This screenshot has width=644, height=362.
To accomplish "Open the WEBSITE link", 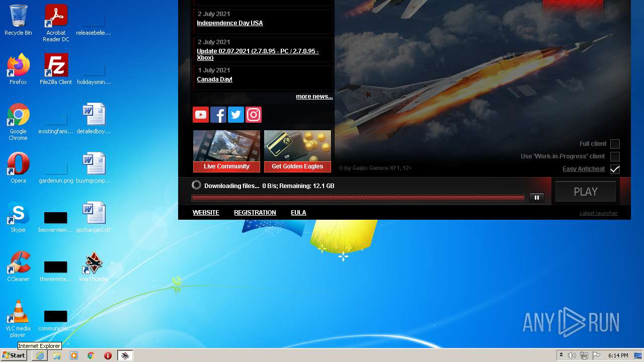I will pos(206,213).
